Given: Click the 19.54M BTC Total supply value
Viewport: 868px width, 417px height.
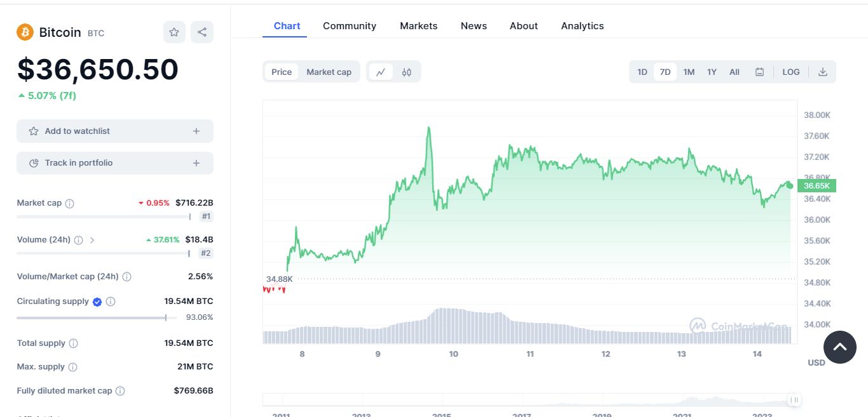Looking at the screenshot, I should [189, 343].
